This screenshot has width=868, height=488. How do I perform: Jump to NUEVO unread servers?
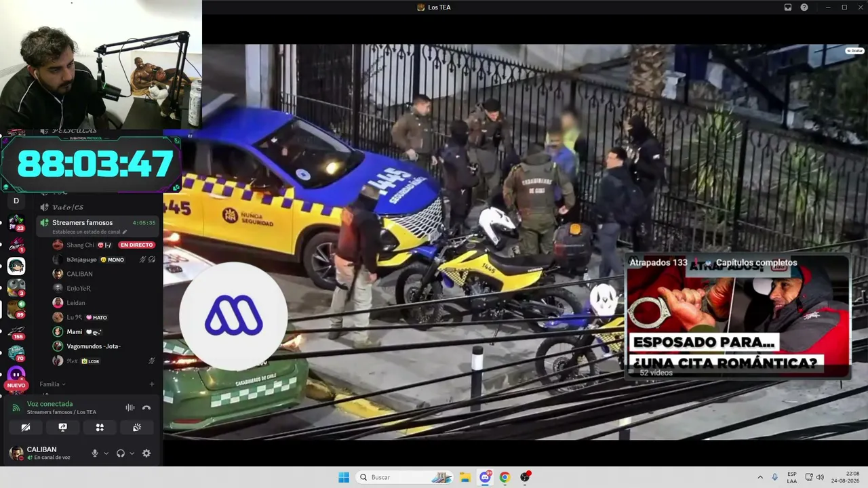16,385
